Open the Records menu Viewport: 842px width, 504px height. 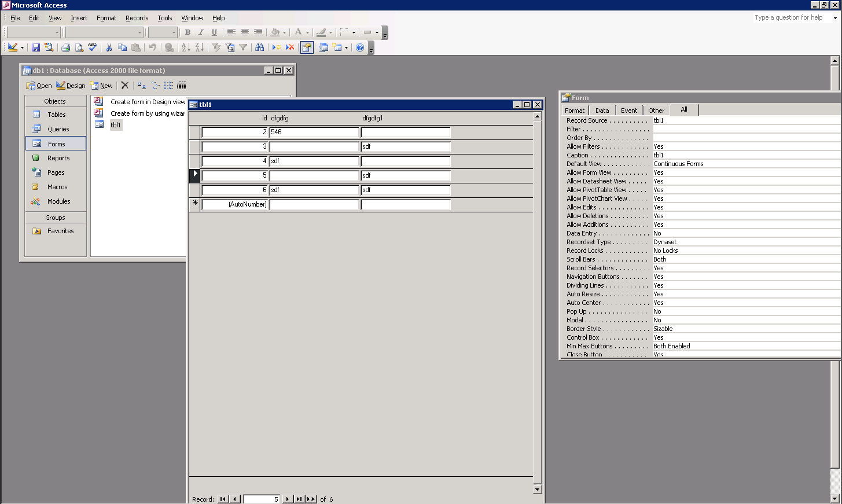137,18
